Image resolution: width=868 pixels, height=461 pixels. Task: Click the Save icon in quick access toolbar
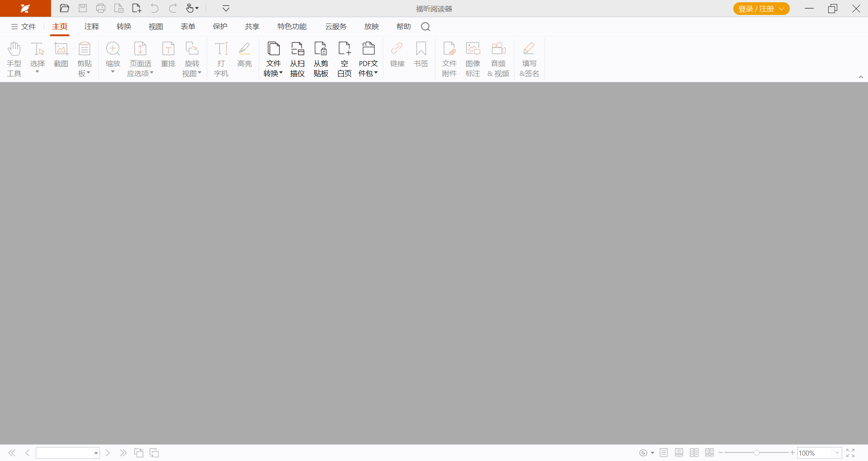(83, 8)
